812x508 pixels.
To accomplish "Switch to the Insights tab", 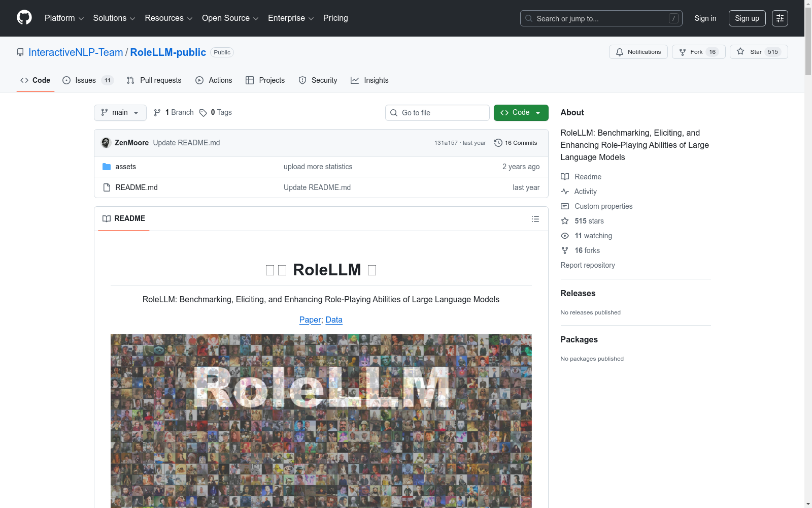I will (369, 80).
